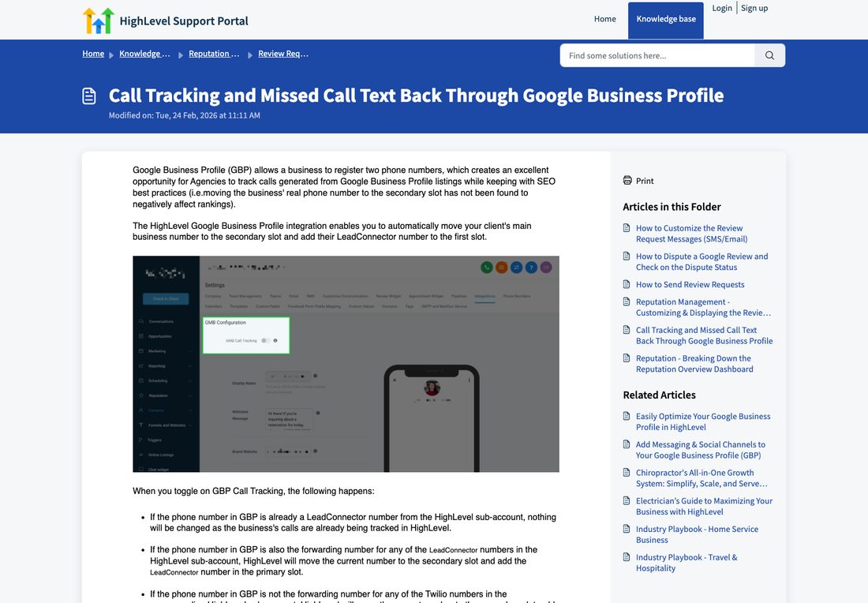Screen dimensions: 868x603
Task: Click document icon for How to Send Review Requests
Action: coord(627,284)
